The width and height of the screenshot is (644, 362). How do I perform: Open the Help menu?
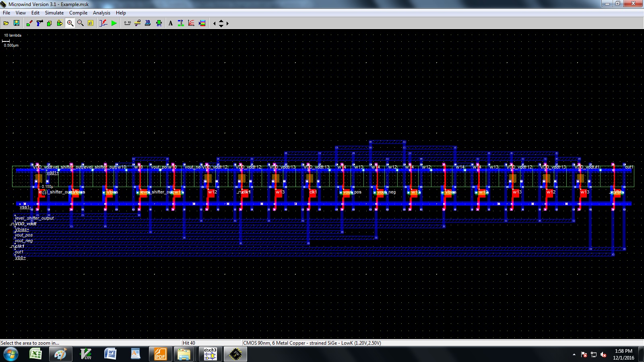pos(121,13)
